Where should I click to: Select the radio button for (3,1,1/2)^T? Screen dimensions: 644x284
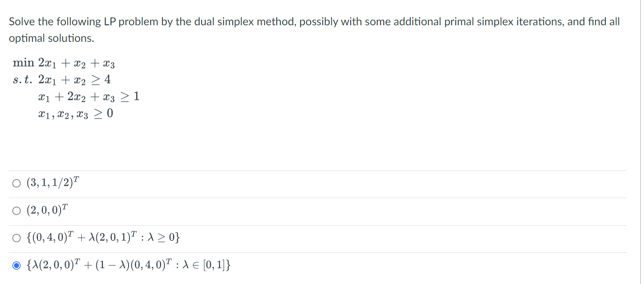click(17, 183)
